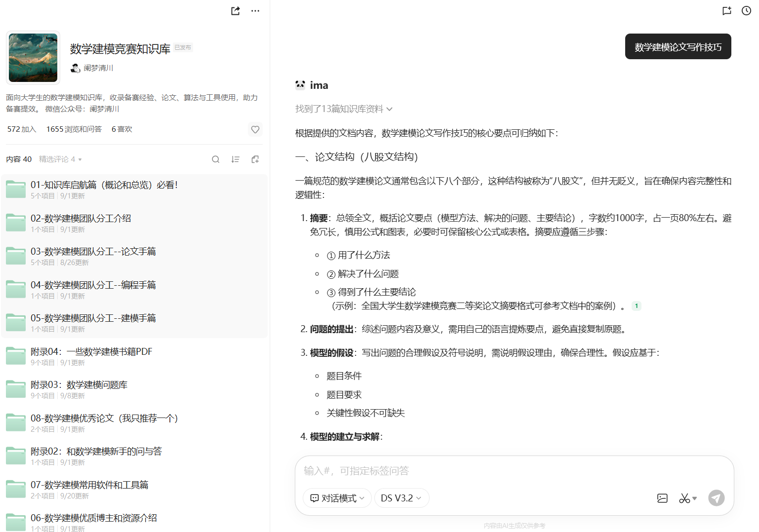Switch to the 精选评论 4 tab
The height and width of the screenshot is (532, 759).
click(60, 159)
